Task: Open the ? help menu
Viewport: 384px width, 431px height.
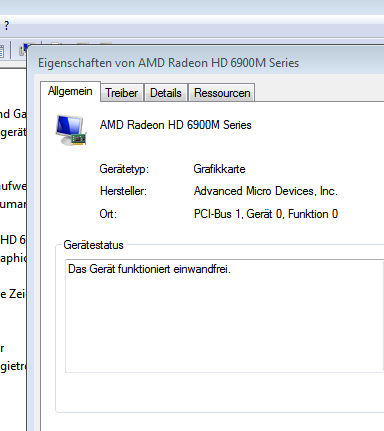Action: (6, 26)
